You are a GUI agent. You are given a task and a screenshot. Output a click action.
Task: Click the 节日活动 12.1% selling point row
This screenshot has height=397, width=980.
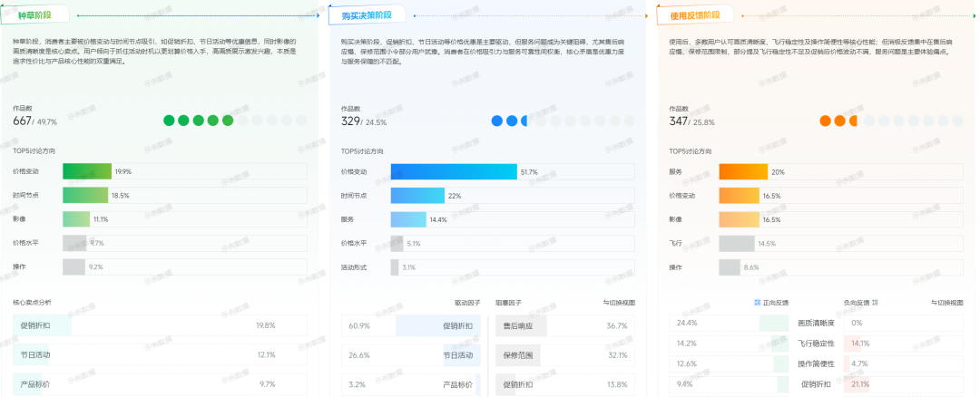(x=160, y=354)
